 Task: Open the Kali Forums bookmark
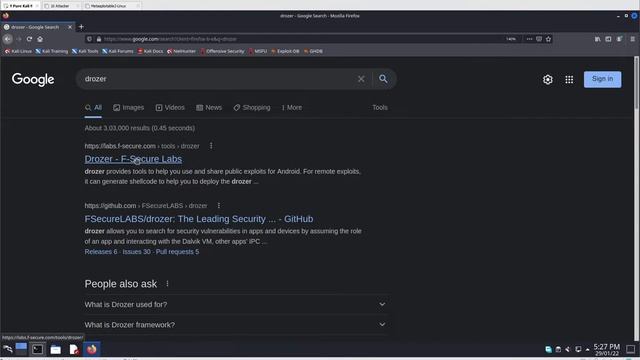pos(118,51)
